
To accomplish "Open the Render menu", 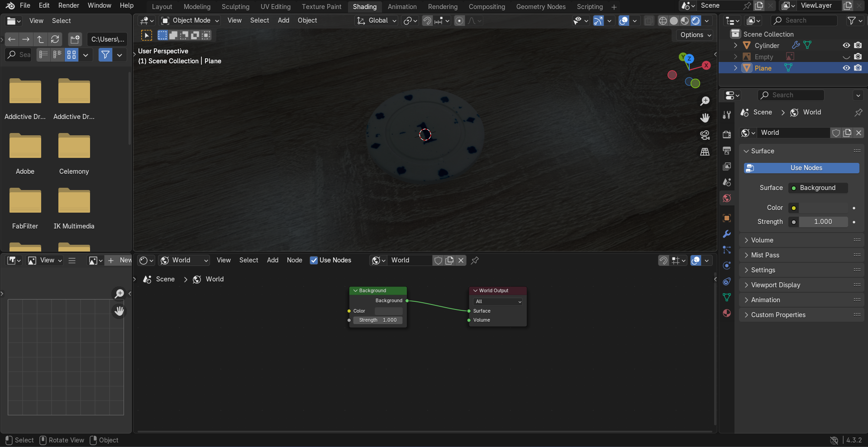I will click(x=68, y=5).
